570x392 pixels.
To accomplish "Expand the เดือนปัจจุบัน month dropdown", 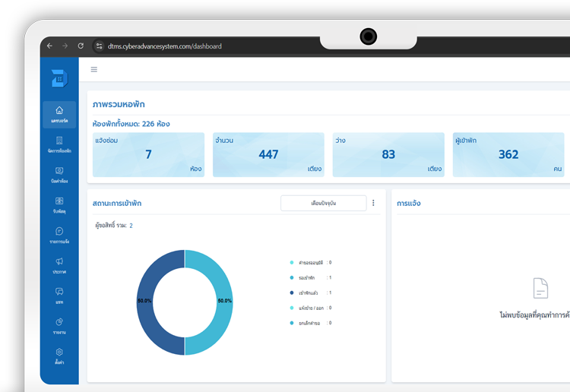I will [x=323, y=204].
